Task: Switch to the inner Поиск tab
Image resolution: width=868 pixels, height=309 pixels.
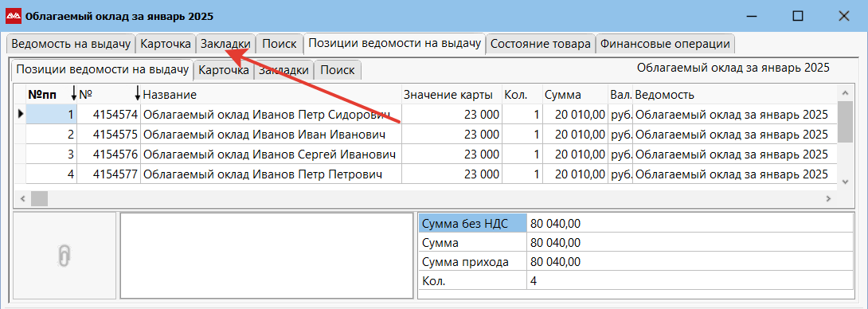Action: 337,70
